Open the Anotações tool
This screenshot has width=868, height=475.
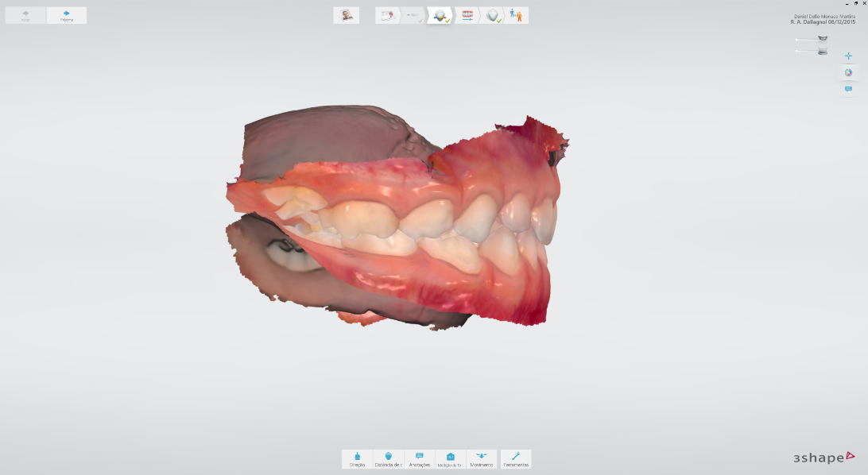(x=419, y=459)
